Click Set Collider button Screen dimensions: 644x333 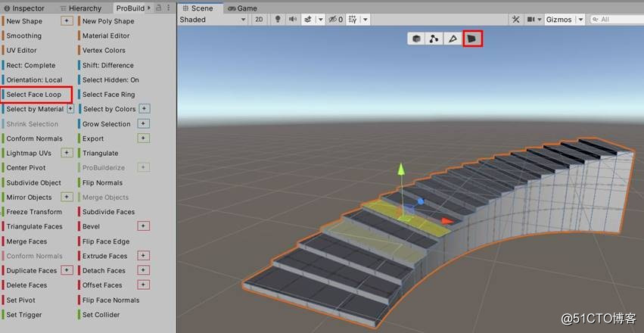click(x=101, y=315)
